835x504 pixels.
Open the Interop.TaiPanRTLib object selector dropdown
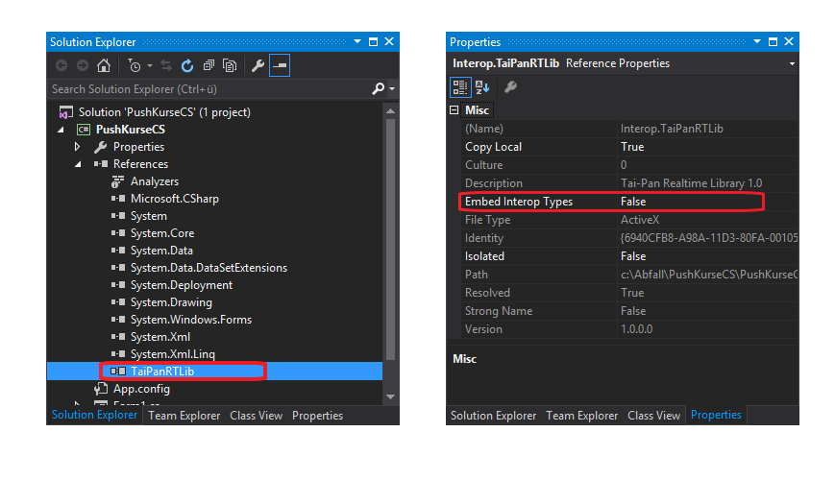click(792, 64)
